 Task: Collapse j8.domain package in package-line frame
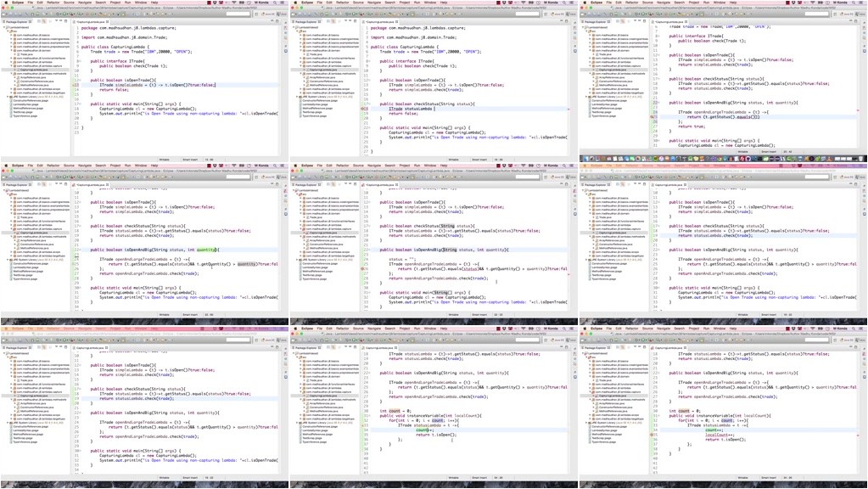coord(11,50)
